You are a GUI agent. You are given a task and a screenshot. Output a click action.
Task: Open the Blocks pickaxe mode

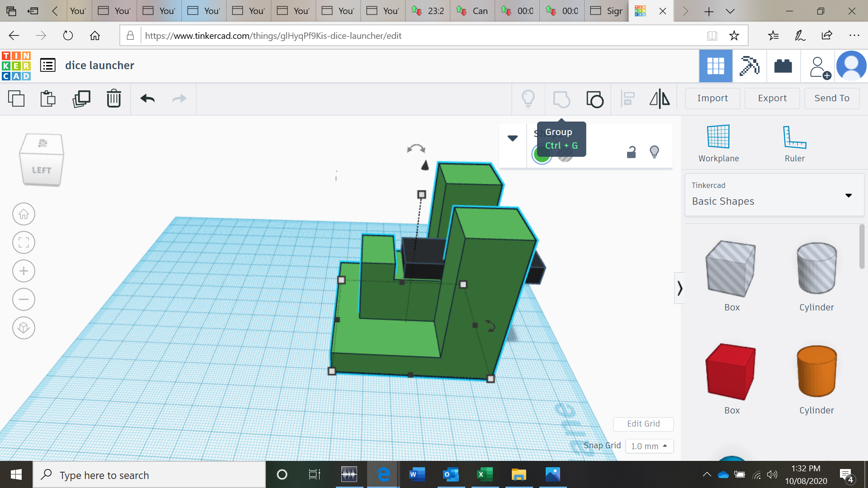pyautogui.click(x=749, y=66)
